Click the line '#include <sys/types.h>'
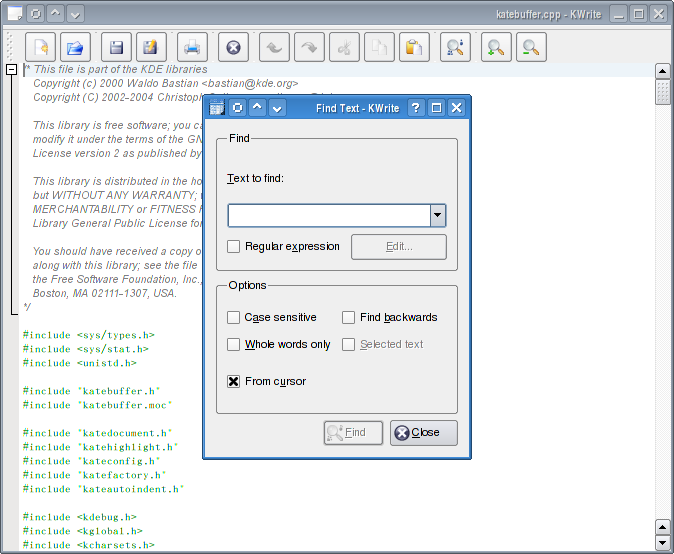674x554 pixels. [x=89, y=335]
